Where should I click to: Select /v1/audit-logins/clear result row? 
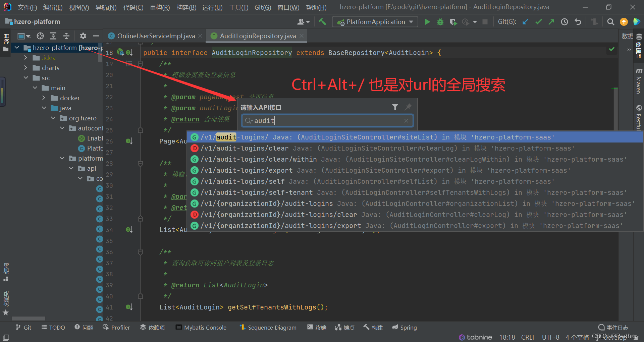(415, 148)
